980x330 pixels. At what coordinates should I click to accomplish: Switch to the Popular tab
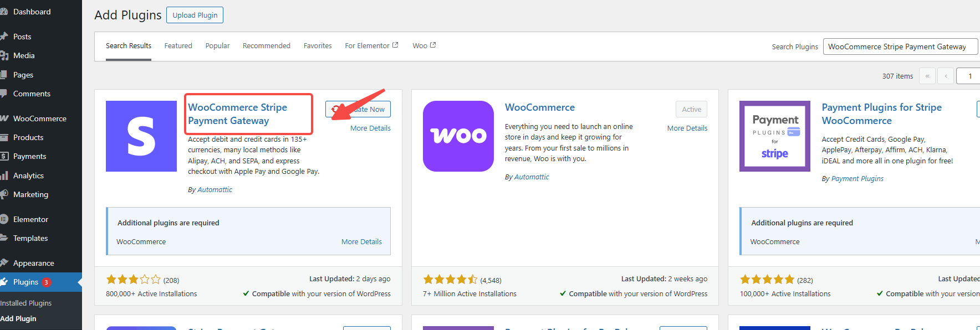217,46
